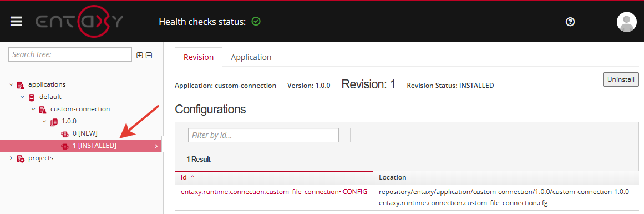
Task: Click the 1.0.0 version icon
Action: tap(53, 122)
